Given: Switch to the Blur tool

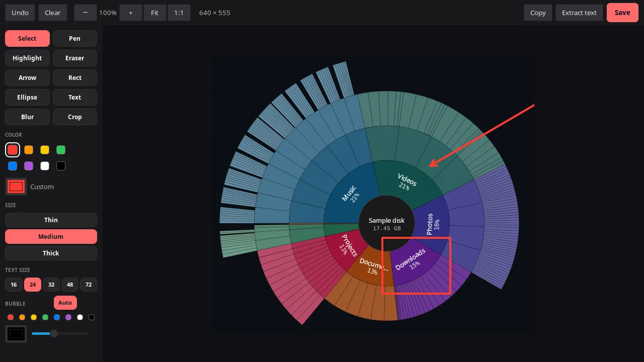Looking at the screenshot, I should [x=27, y=117].
